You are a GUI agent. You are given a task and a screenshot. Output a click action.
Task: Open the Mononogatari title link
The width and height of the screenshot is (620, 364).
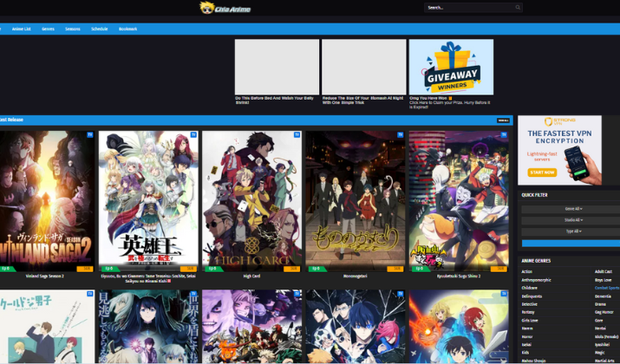click(355, 276)
